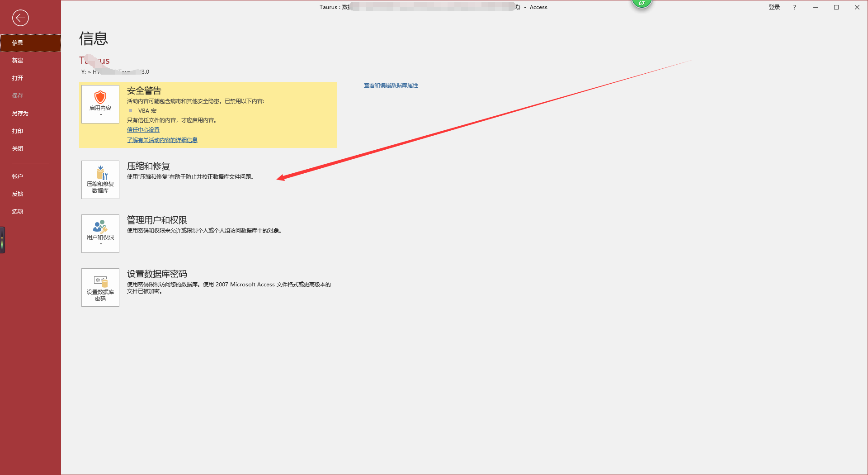The image size is (868, 475).
Task: Select 新建 in the backstage menu
Action: click(30, 61)
